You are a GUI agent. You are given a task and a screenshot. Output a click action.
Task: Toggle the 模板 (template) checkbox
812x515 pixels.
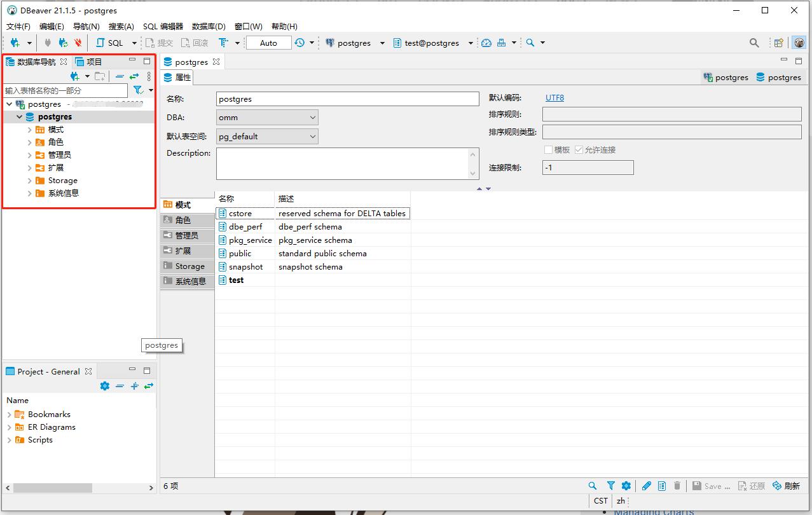coord(548,150)
